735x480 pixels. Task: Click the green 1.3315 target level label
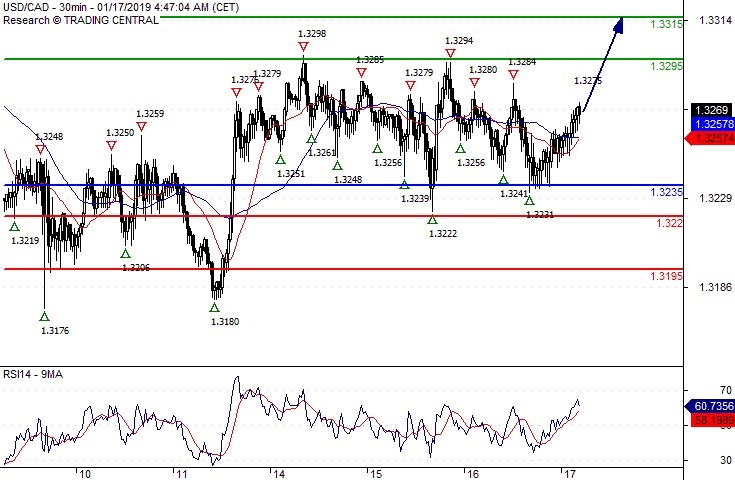tap(666, 24)
